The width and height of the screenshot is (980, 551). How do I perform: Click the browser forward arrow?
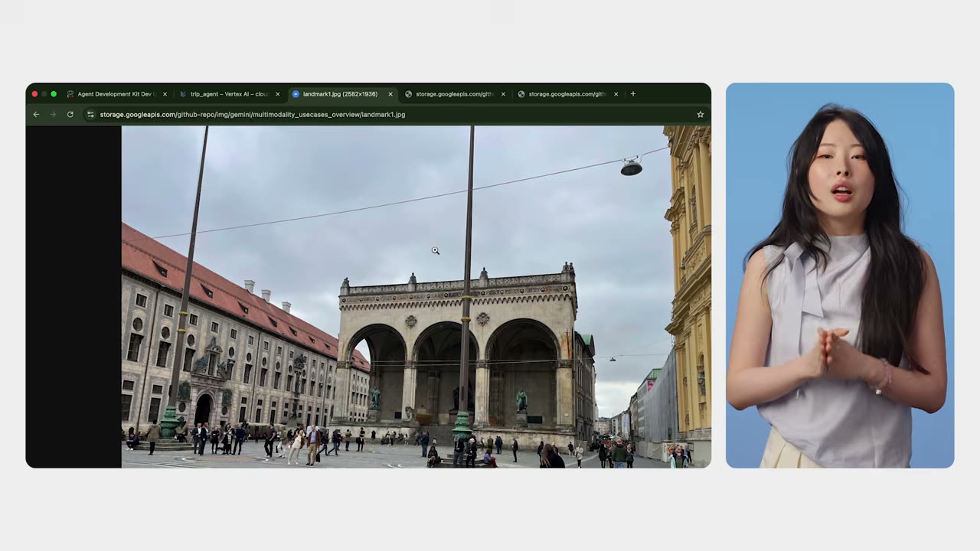tap(53, 115)
